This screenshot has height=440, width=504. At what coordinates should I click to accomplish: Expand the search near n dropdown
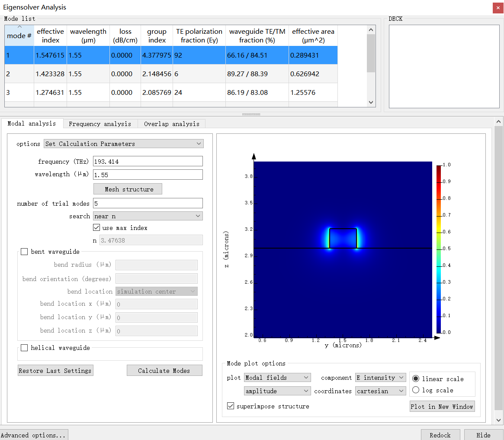pyautogui.click(x=148, y=216)
